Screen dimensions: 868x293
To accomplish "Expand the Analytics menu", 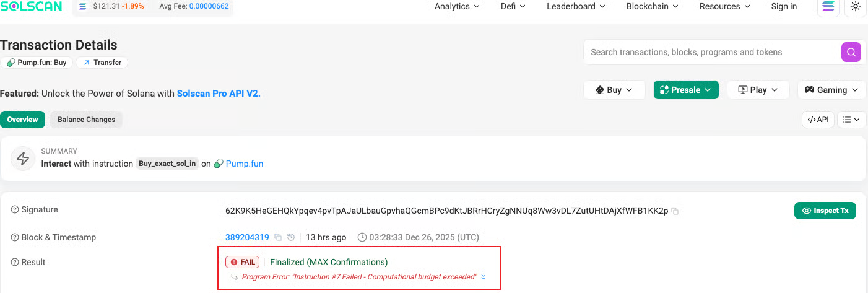I will [457, 7].
